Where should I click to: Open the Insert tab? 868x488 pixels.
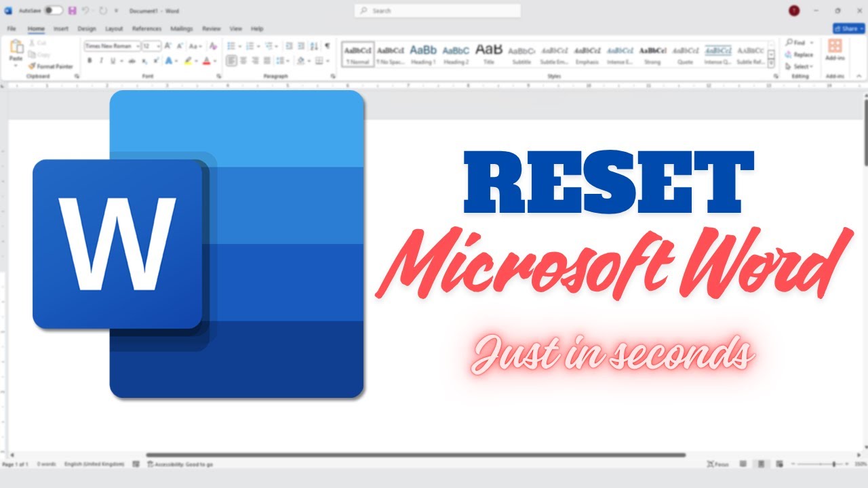click(x=61, y=28)
